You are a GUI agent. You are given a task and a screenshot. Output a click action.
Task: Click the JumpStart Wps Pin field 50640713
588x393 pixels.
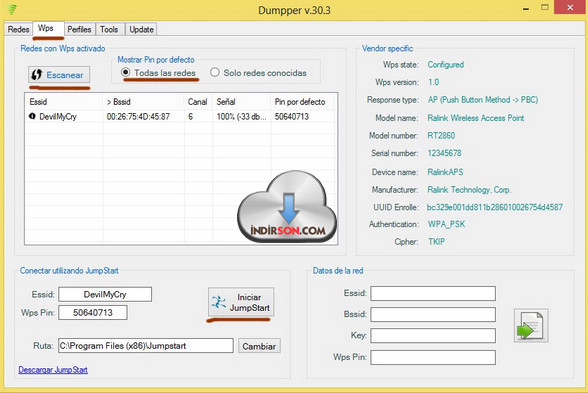point(93,312)
